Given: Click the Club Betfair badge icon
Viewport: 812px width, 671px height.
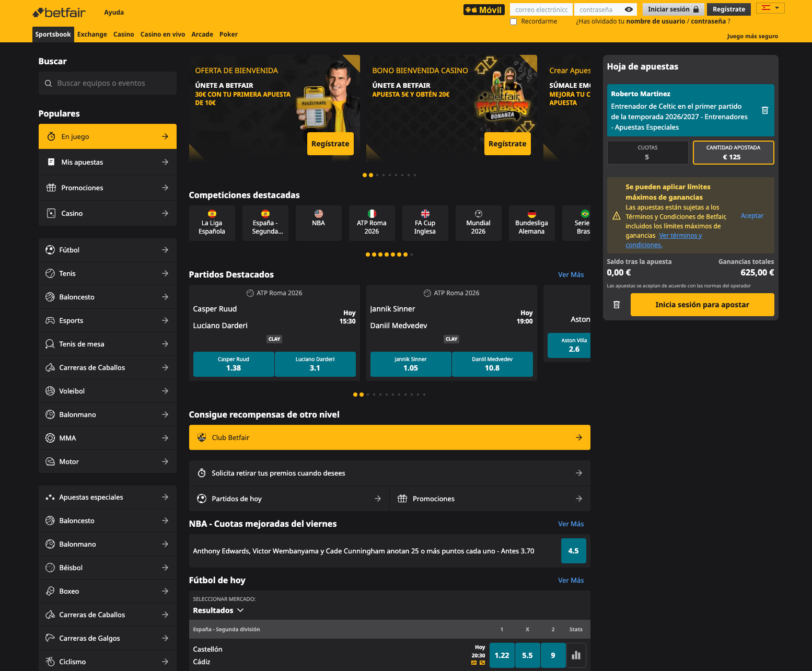Looking at the screenshot, I should (x=202, y=437).
